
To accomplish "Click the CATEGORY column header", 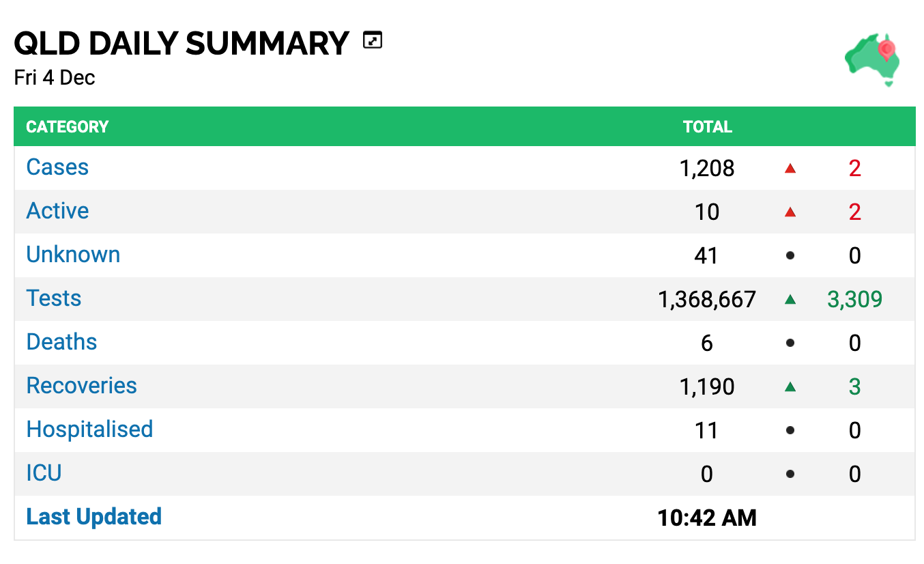I will [x=68, y=127].
